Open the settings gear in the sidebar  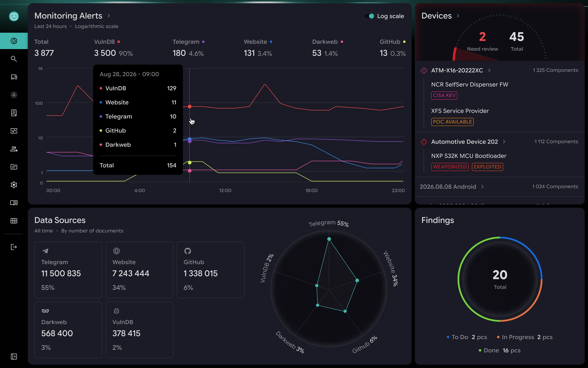tap(14, 185)
